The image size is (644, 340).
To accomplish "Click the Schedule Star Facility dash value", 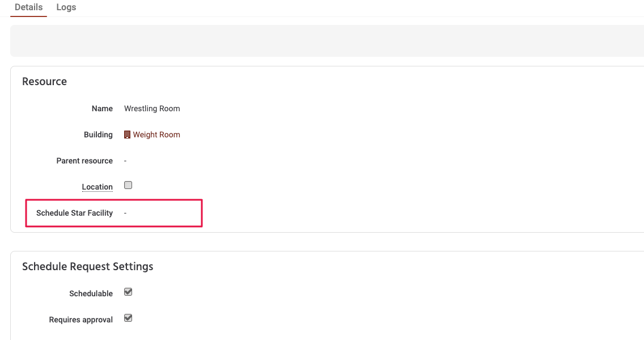I will point(125,213).
